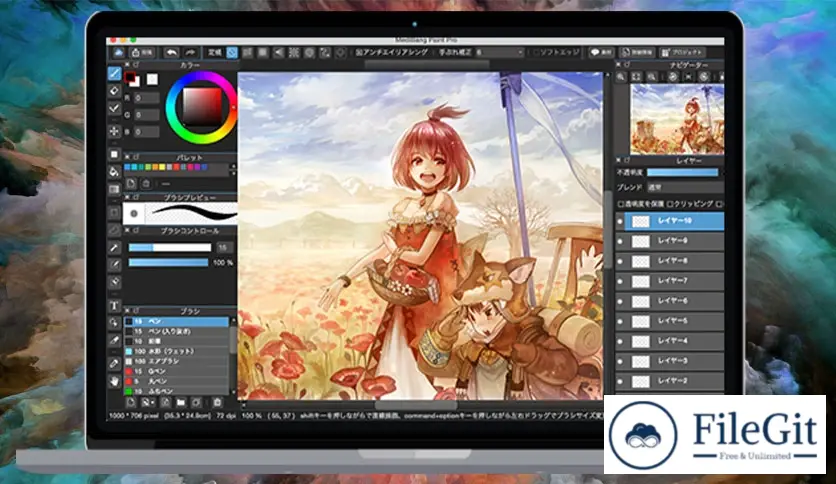This screenshot has height=484, width=836.
Task: Close the カラー panel
Action: [x=127, y=64]
